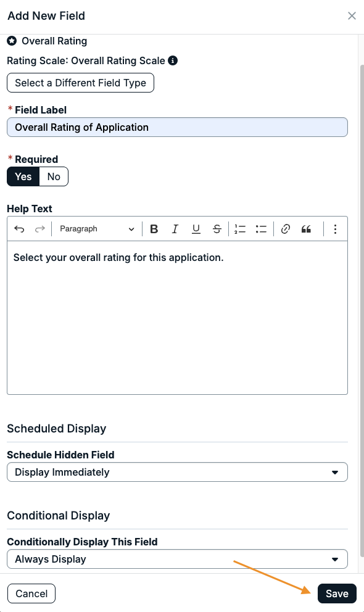The width and height of the screenshot is (364, 612).
Task: Insert a numbered list
Action: (x=240, y=229)
